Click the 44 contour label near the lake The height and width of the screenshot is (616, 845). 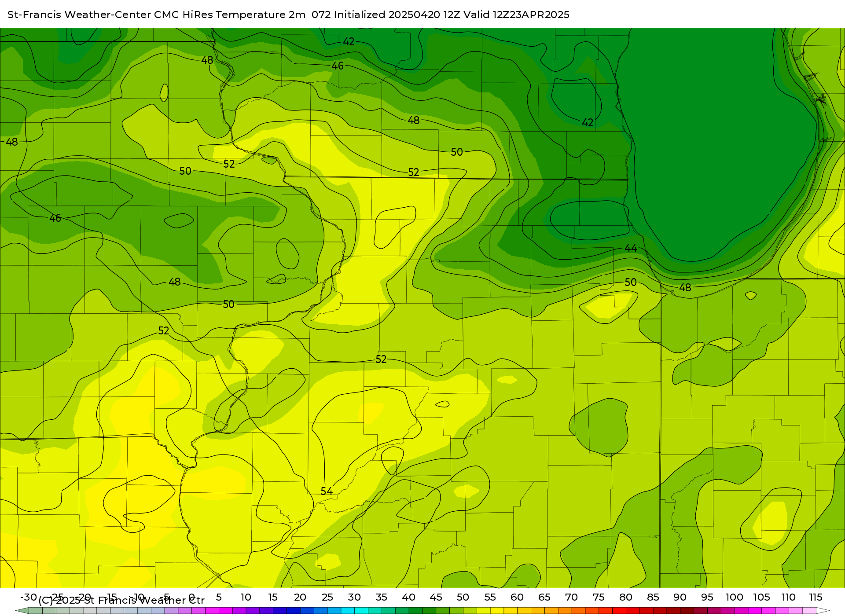point(631,248)
